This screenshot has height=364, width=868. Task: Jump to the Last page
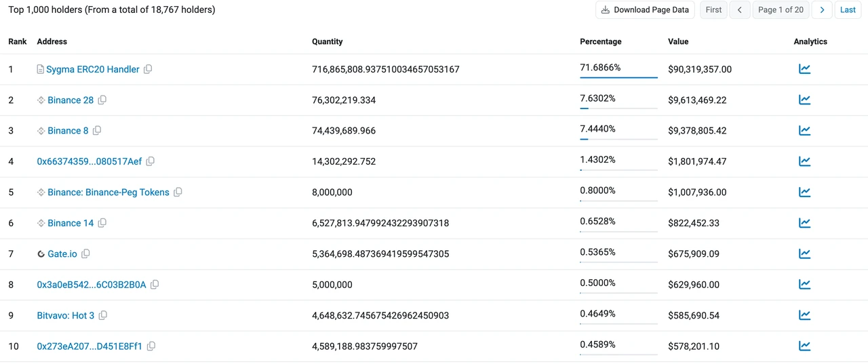pyautogui.click(x=848, y=9)
